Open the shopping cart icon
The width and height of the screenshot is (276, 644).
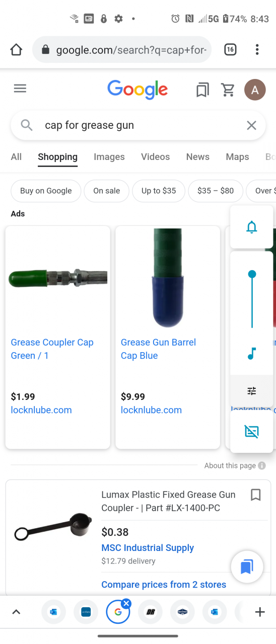228,90
